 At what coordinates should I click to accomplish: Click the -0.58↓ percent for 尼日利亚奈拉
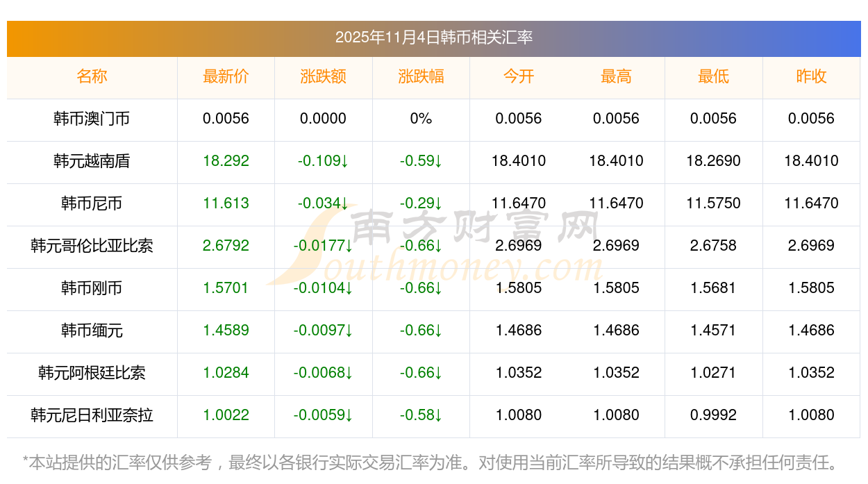tap(421, 415)
